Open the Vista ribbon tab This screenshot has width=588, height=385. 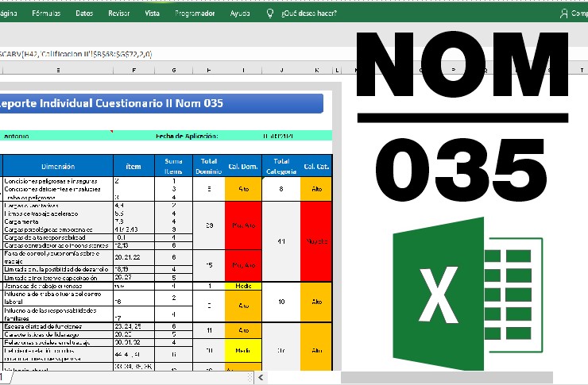point(153,13)
